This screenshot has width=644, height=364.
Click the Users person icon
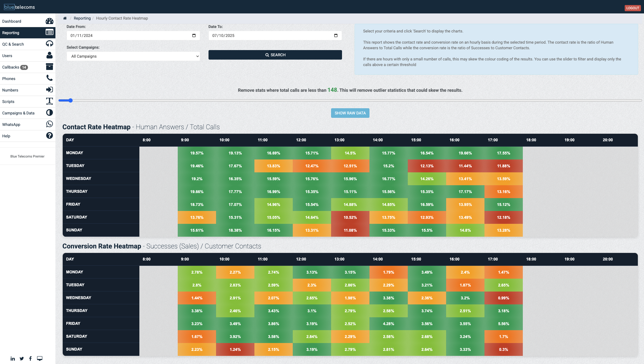click(x=50, y=55)
